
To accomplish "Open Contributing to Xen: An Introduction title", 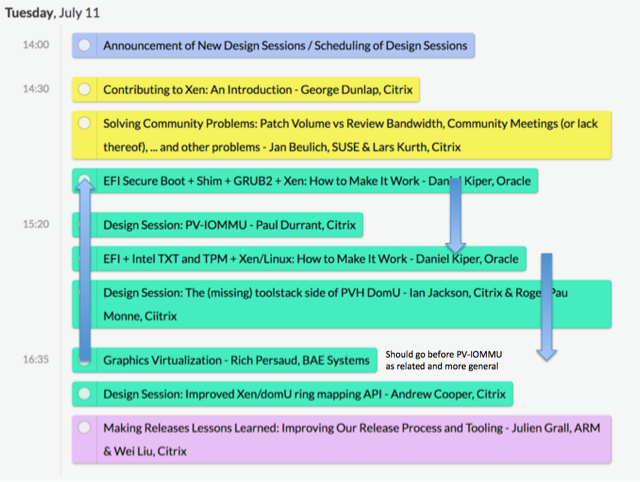I will click(257, 90).
